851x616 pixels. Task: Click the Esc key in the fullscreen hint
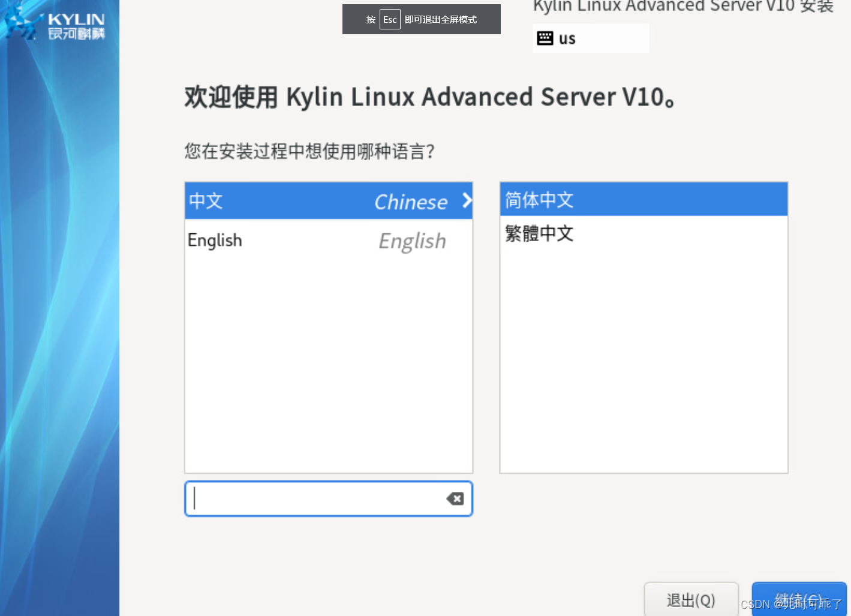390,19
